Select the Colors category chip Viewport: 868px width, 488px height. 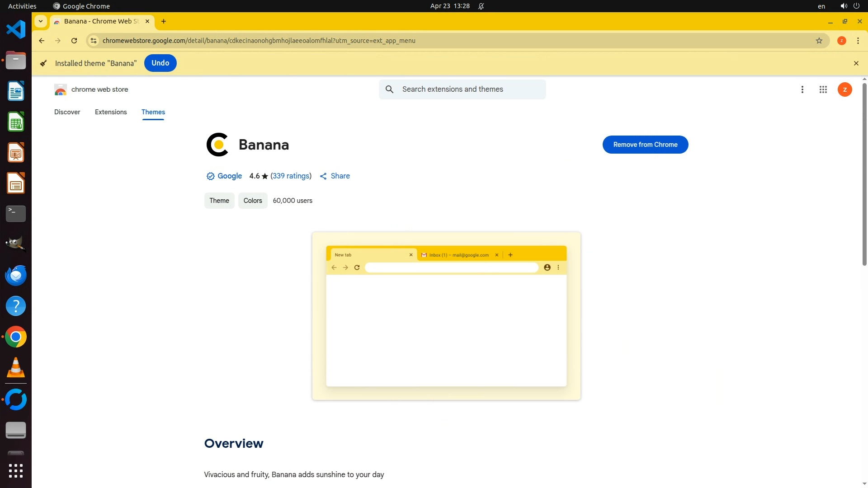(x=252, y=201)
